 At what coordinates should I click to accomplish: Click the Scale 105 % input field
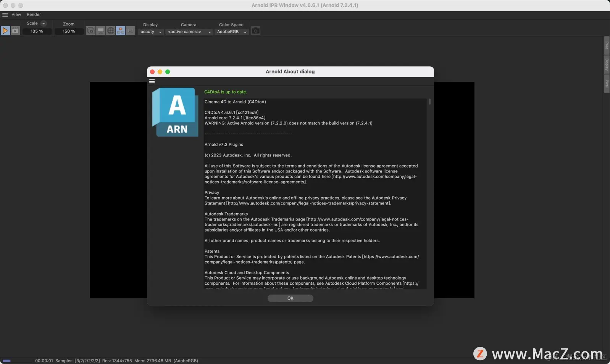click(37, 31)
